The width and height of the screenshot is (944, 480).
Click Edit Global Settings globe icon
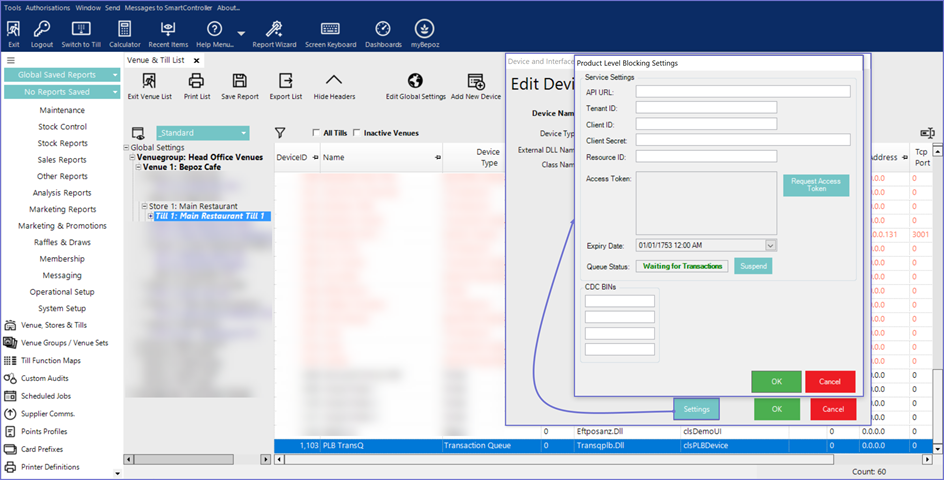415,81
